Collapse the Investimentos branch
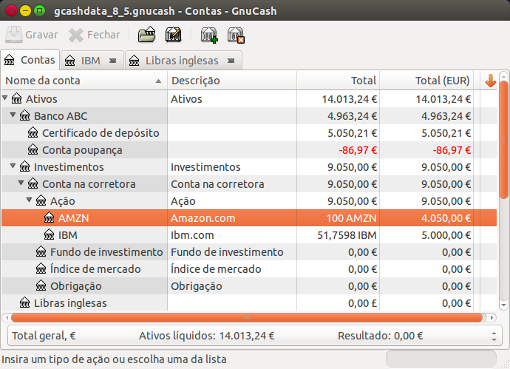Screen dimensions: 510x369 pos(13,166)
